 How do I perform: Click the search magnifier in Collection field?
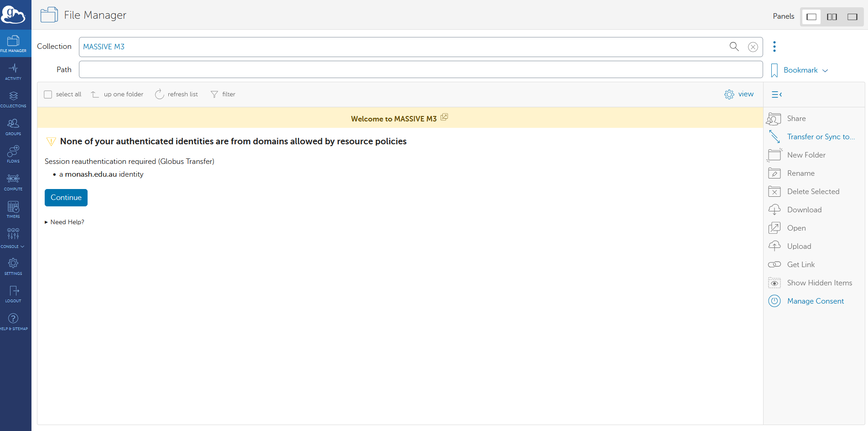[x=734, y=47]
